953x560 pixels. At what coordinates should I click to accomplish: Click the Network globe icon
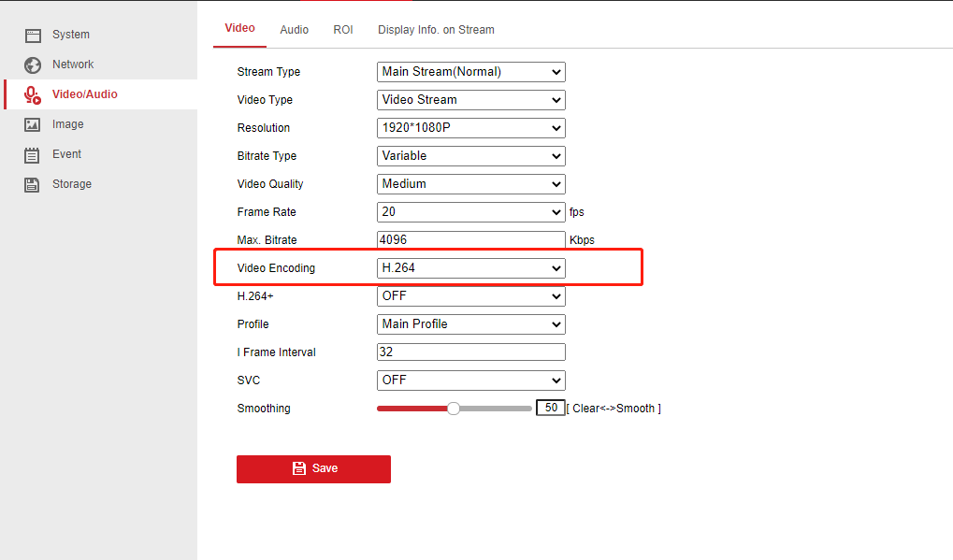(33, 65)
